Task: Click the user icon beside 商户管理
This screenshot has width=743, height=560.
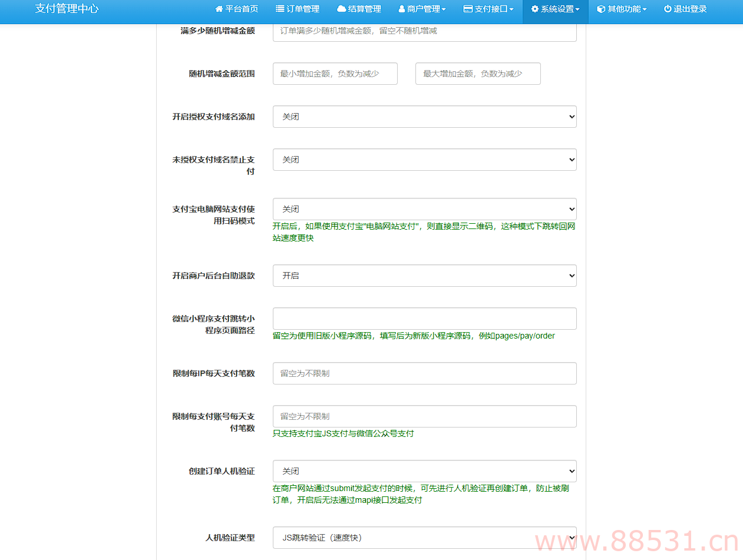Action: pyautogui.click(x=402, y=9)
